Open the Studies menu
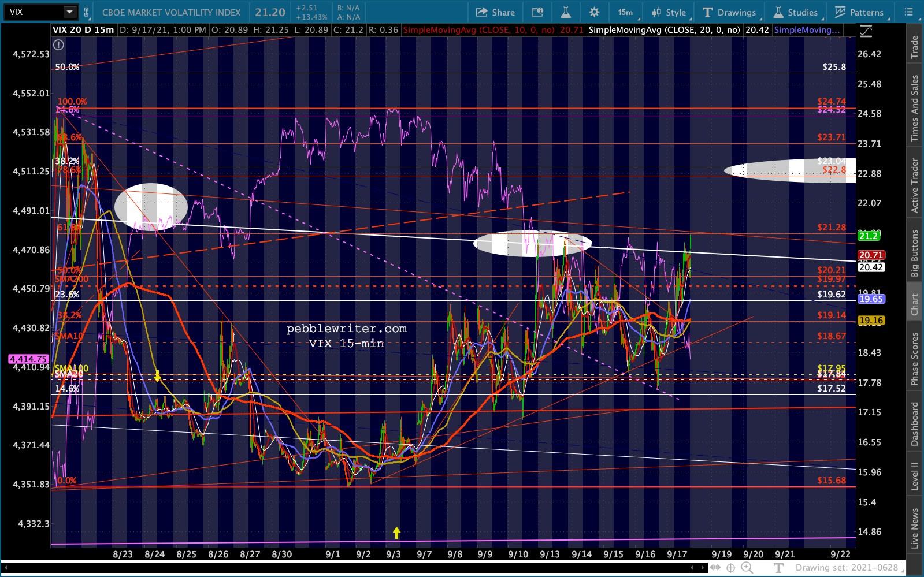924x577 pixels. (x=796, y=12)
